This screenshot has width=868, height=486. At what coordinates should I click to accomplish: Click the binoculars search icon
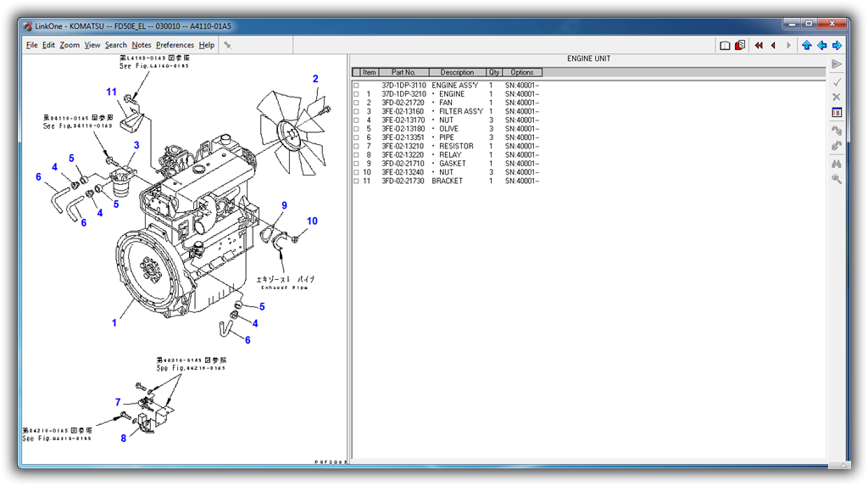[x=837, y=164]
